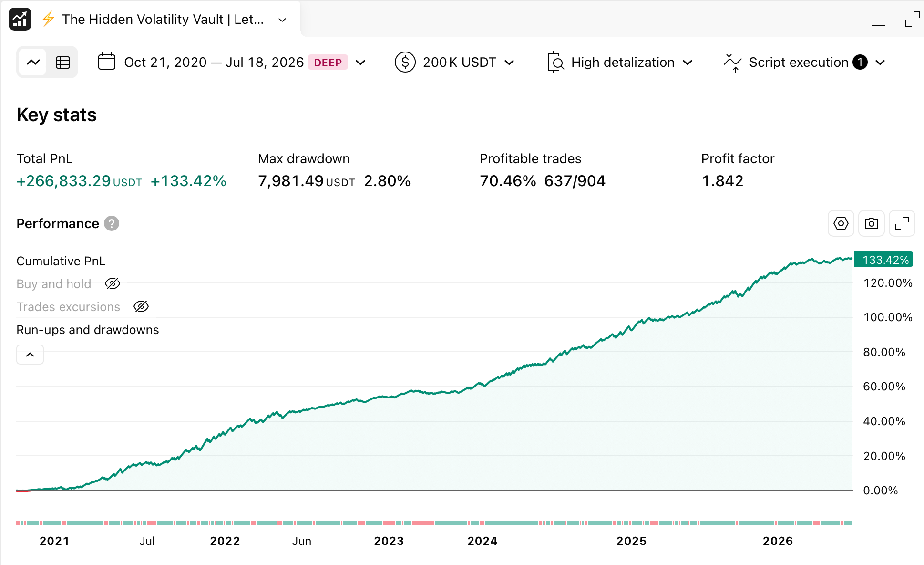Switch to the chart overview view
924x565 pixels.
tap(33, 62)
